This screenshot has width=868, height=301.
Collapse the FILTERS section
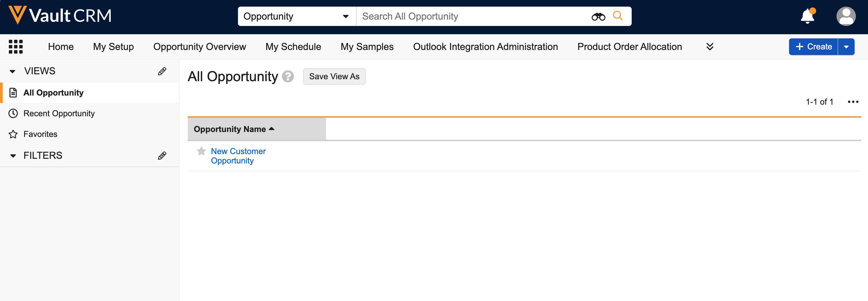13,155
